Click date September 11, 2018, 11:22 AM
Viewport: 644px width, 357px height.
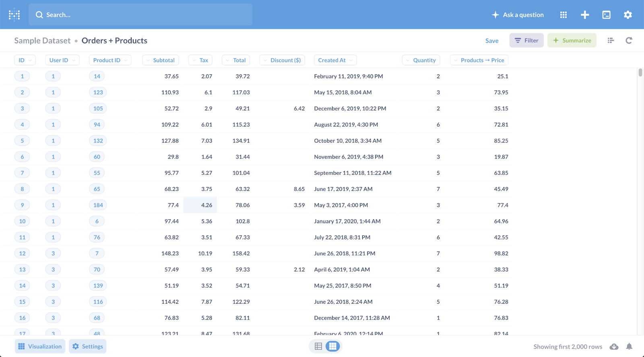(x=353, y=173)
